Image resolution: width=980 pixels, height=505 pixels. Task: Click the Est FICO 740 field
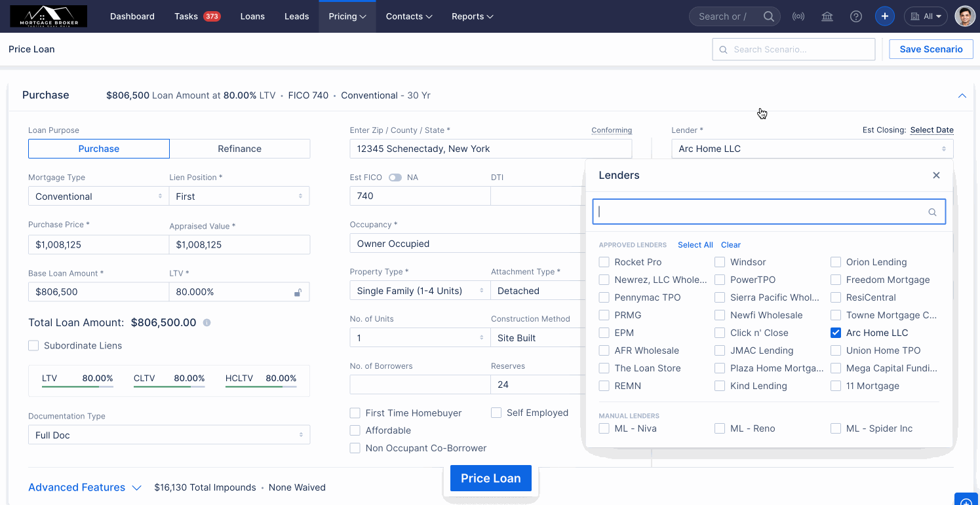(420, 196)
